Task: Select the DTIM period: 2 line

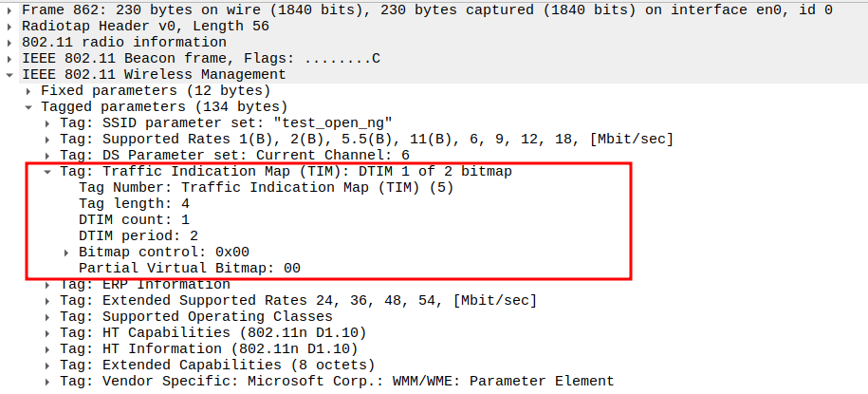Action: click(x=139, y=235)
